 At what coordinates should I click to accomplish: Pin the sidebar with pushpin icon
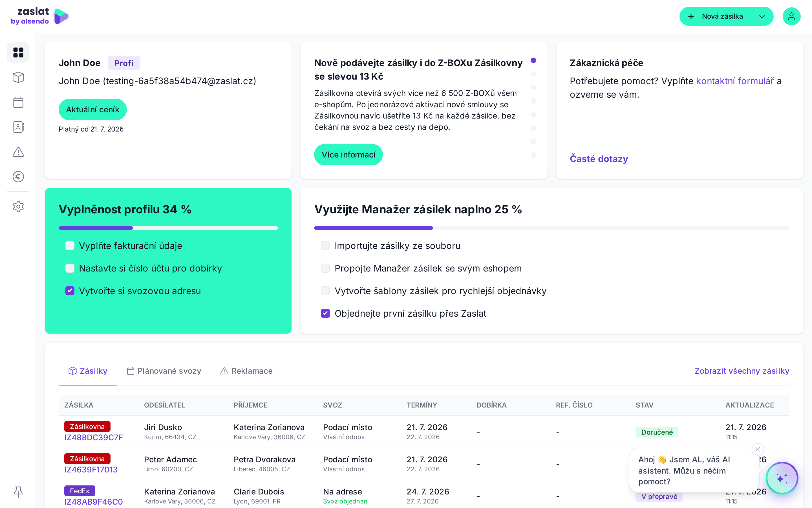coord(18,492)
